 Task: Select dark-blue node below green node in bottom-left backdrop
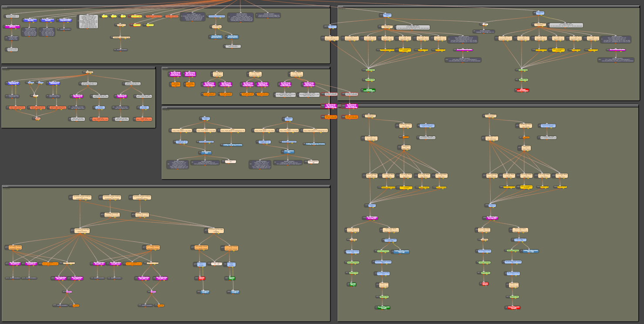[233, 292]
